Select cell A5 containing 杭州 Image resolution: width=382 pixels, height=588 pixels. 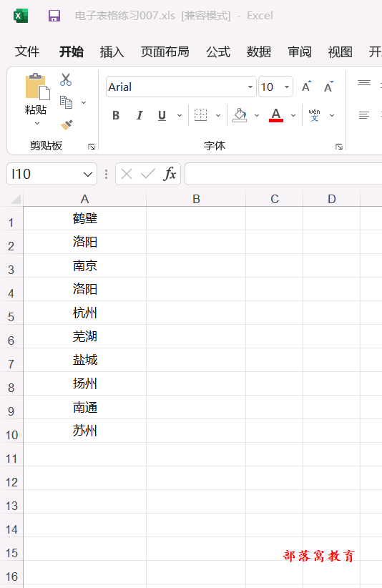84,313
